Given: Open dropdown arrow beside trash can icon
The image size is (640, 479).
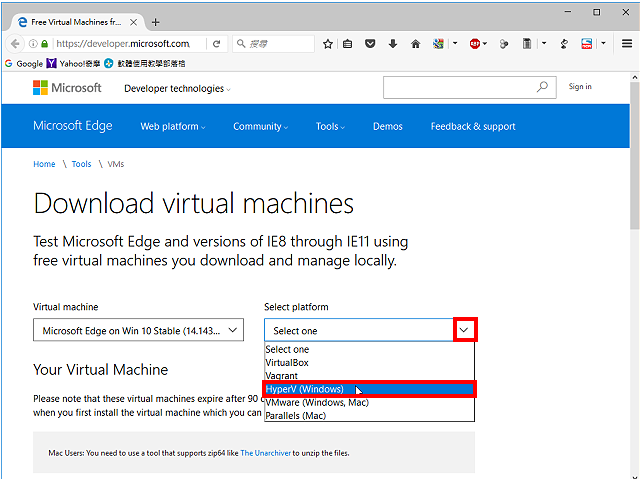Looking at the screenshot, I should tap(544, 43).
